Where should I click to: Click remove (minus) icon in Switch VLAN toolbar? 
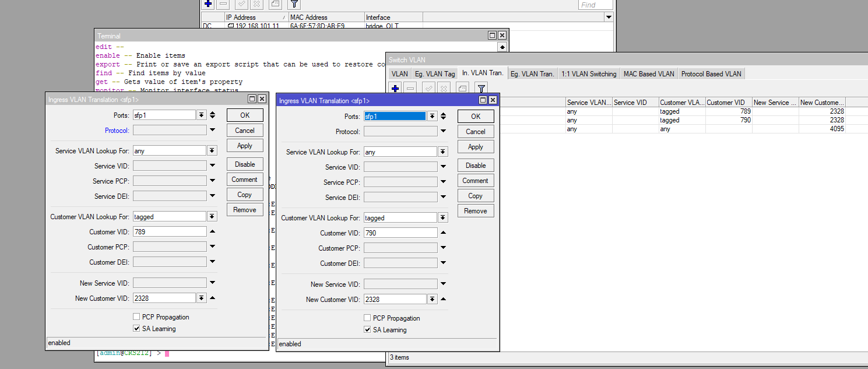(410, 89)
